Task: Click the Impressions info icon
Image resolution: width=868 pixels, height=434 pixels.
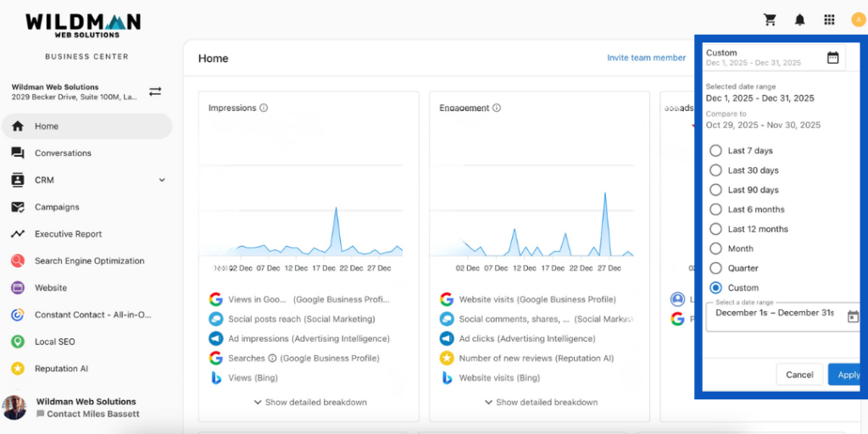Action: tap(264, 108)
